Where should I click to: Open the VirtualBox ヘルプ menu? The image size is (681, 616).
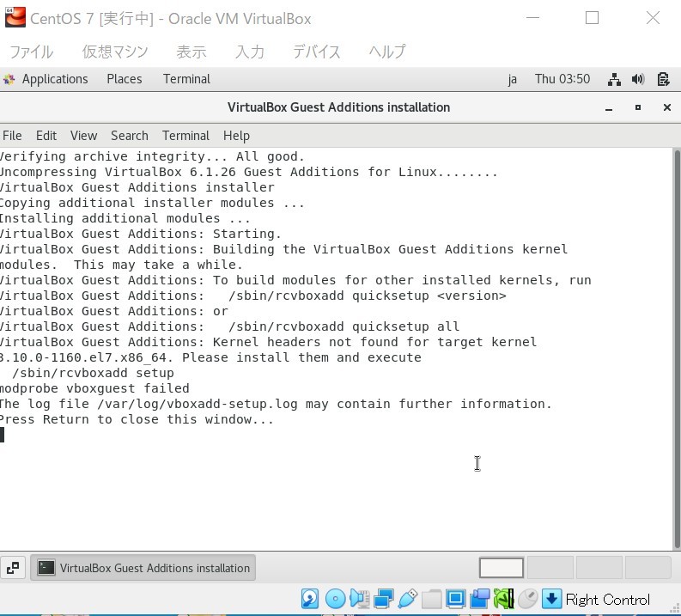tap(387, 52)
